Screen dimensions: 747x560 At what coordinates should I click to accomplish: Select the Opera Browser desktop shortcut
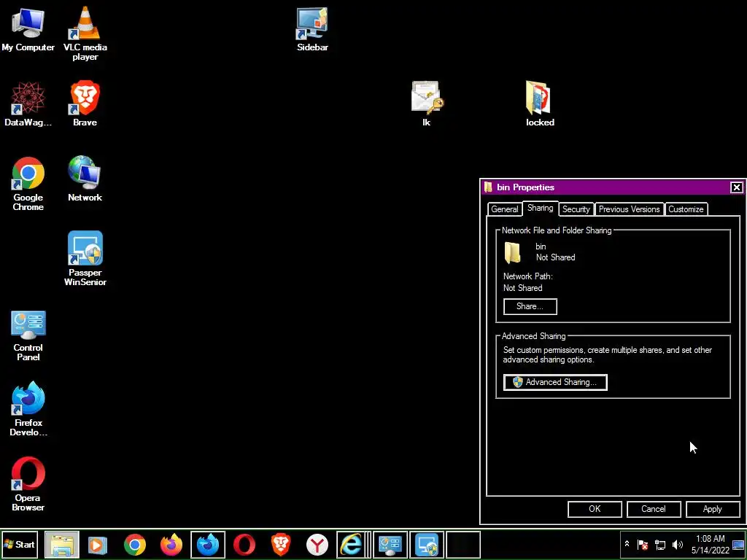pos(28,484)
